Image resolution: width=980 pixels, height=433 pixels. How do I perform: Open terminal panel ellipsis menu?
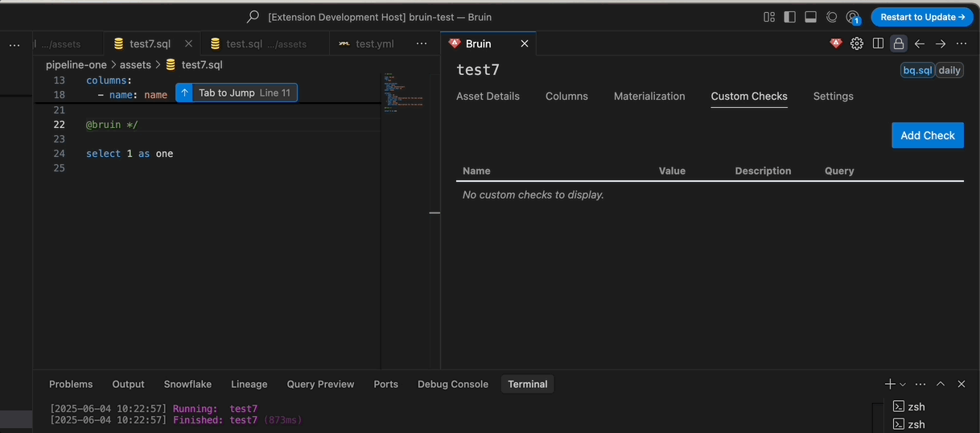click(920, 384)
